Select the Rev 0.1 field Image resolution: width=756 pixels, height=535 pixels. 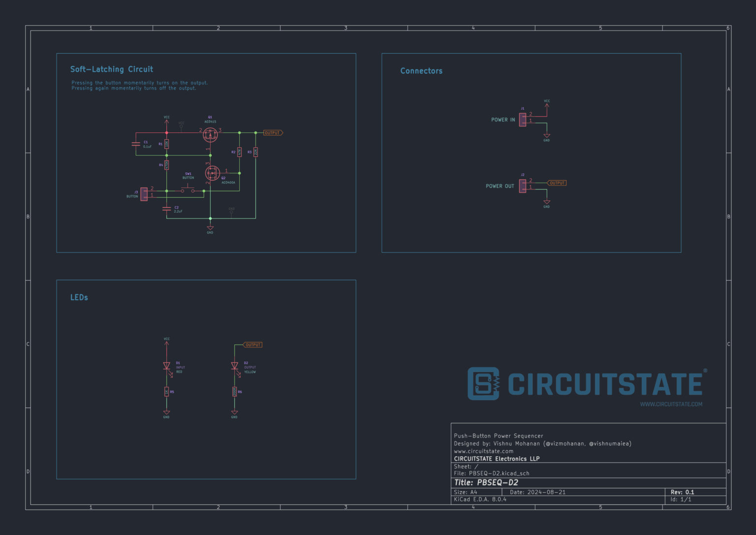click(682, 492)
